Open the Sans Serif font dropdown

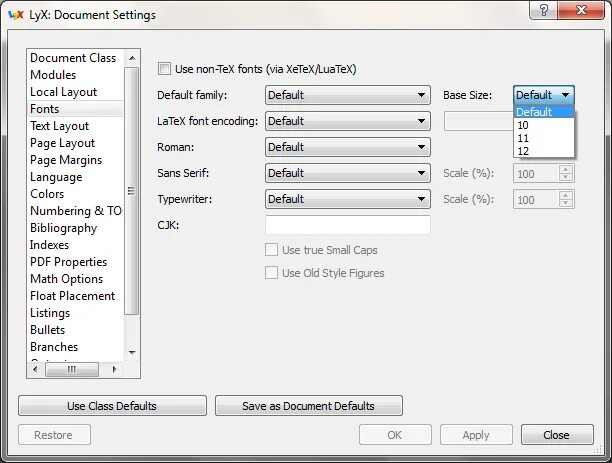tap(347, 173)
